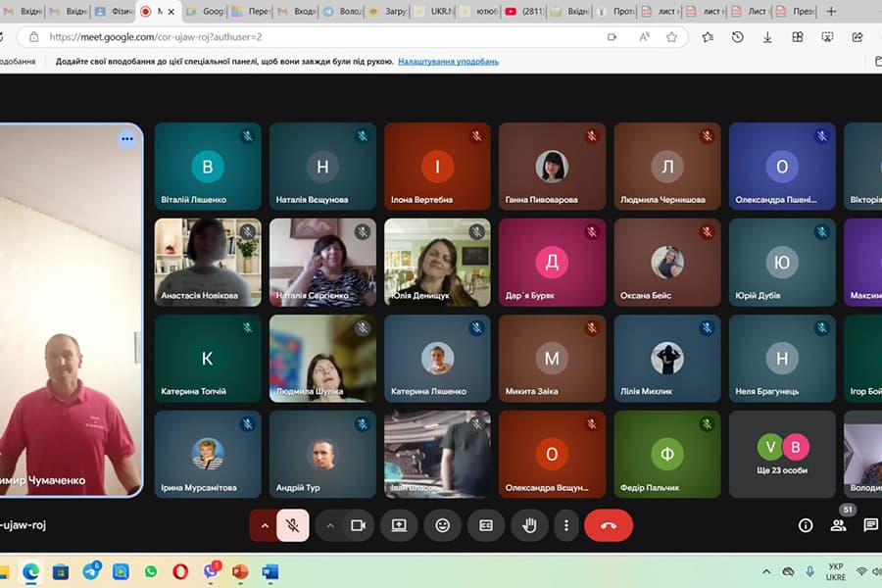This screenshot has height=588, width=882.
Task: Switch to the Загру tab
Action: coord(387,11)
